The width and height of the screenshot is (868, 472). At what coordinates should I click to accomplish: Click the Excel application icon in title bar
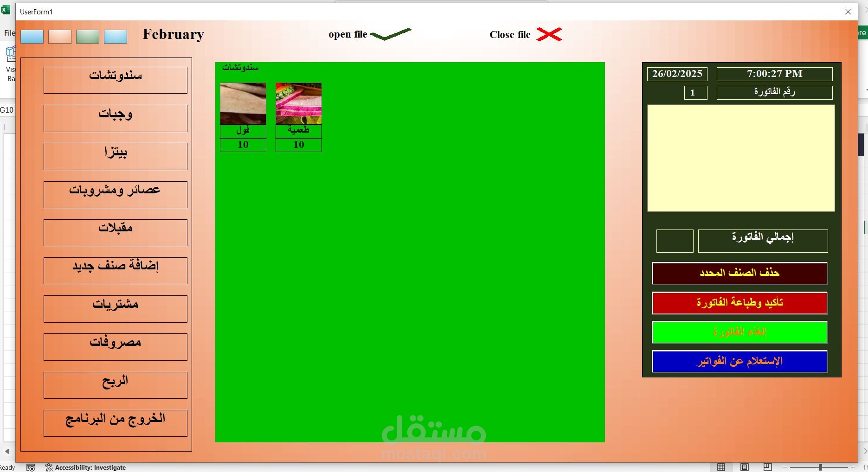coord(6,9)
